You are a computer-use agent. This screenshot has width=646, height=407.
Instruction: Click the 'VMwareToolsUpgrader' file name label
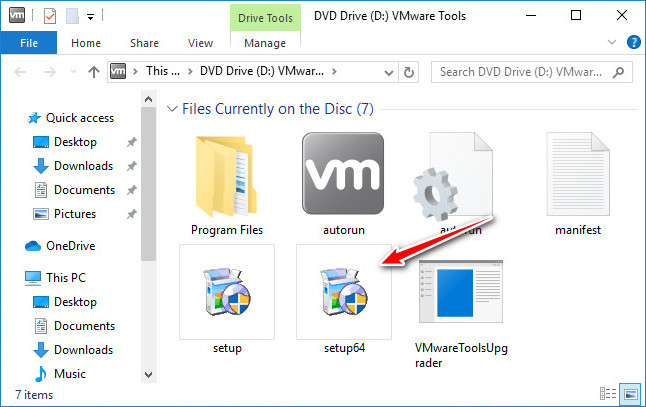[x=461, y=356]
